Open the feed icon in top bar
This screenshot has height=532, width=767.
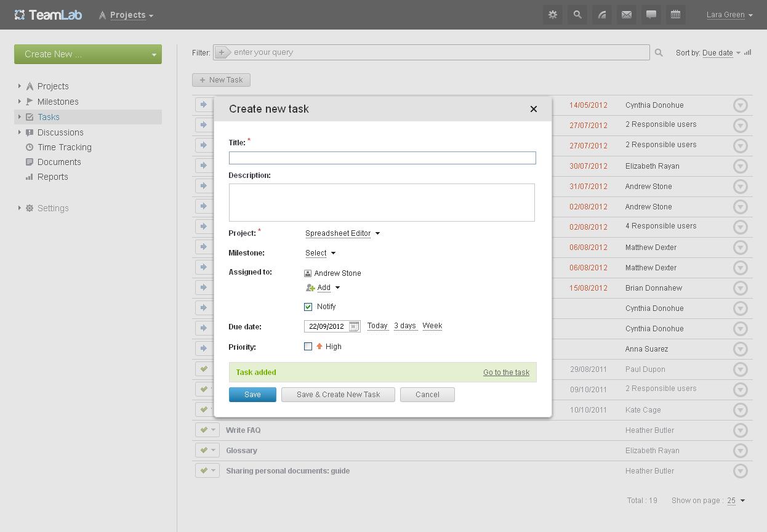click(602, 15)
